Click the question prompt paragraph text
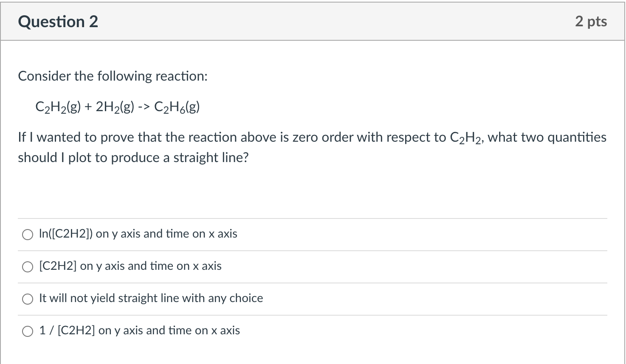The width and height of the screenshot is (626, 364). [x=297, y=147]
